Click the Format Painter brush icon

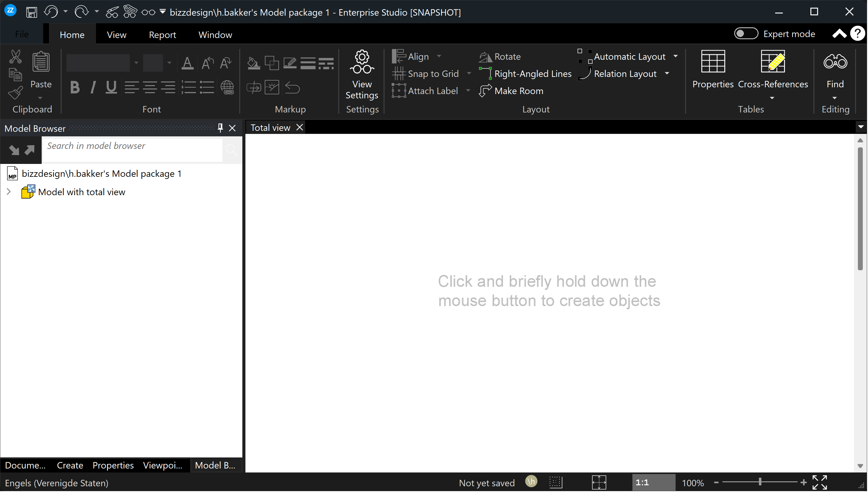click(15, 93)
